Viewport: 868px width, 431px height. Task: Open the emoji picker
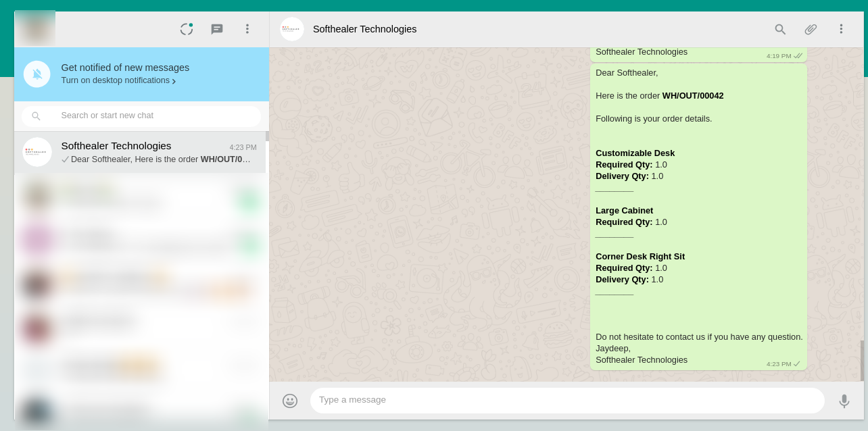click(x=290, y=401)
